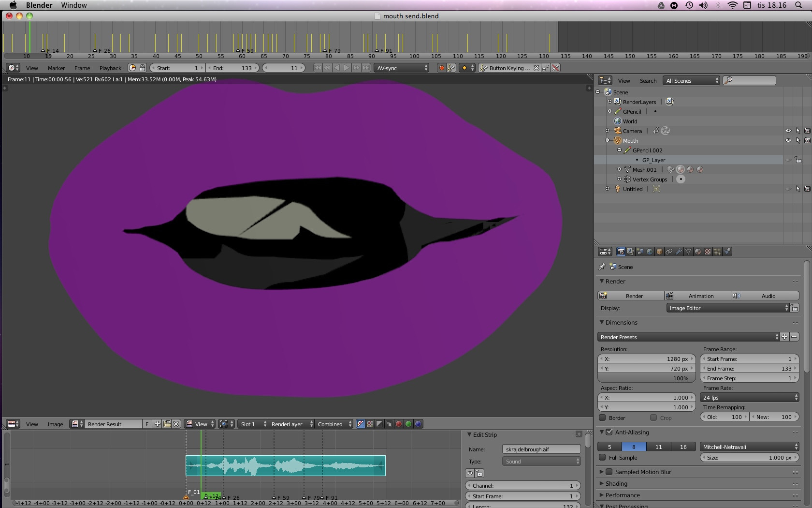Disable the Anti-Aliasing checkbox

609,433
